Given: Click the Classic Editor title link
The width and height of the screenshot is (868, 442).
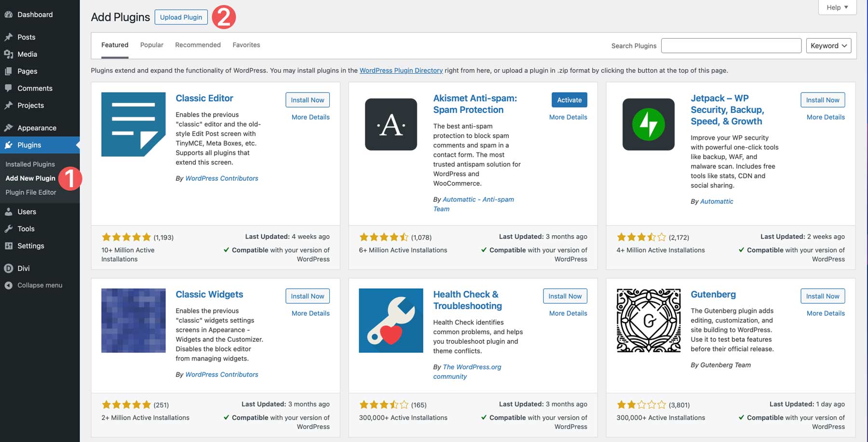Looking at the screenshot, I should 204,98.
